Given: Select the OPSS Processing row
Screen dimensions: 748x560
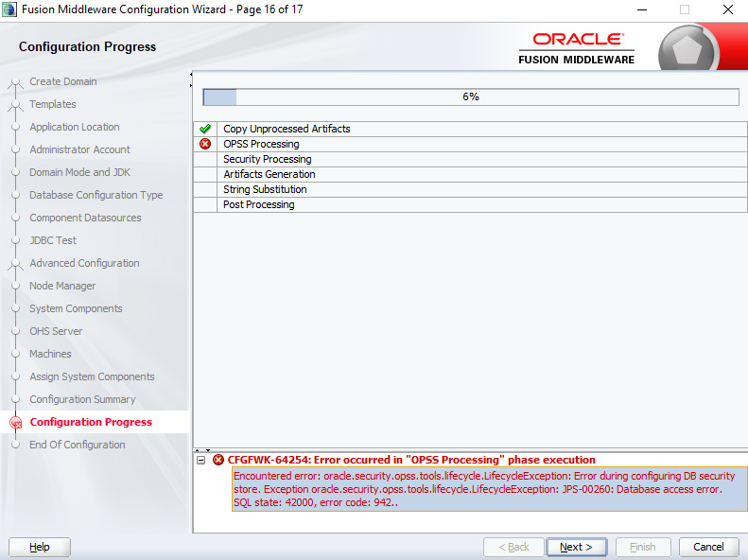Looking at the screenshot, I should pyautogui.click(x=470, y=144).
